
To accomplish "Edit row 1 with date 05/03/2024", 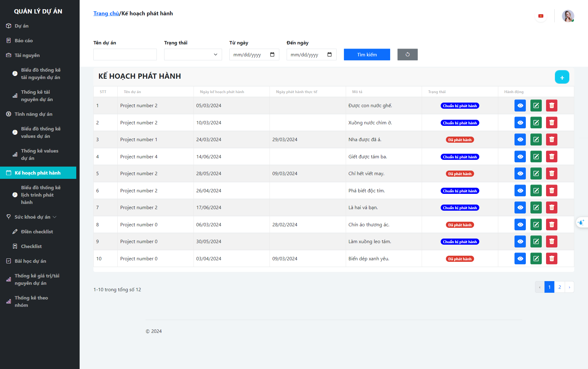I will (x=536, y=106).
